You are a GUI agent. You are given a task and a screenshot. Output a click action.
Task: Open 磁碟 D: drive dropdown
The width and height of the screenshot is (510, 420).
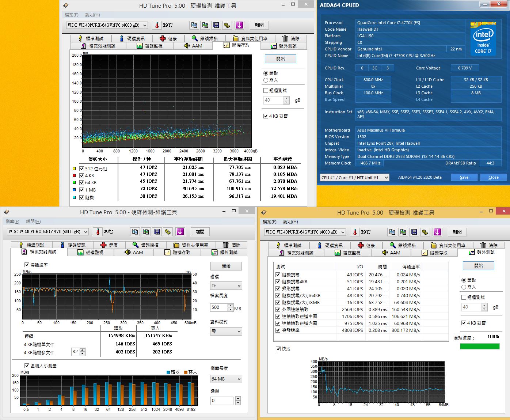coord(226,286)
